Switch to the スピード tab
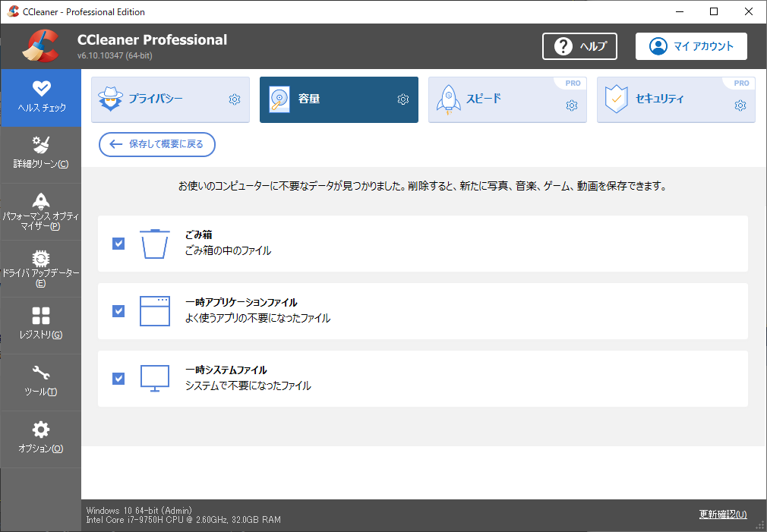The image size is (767, 532). 507,99
